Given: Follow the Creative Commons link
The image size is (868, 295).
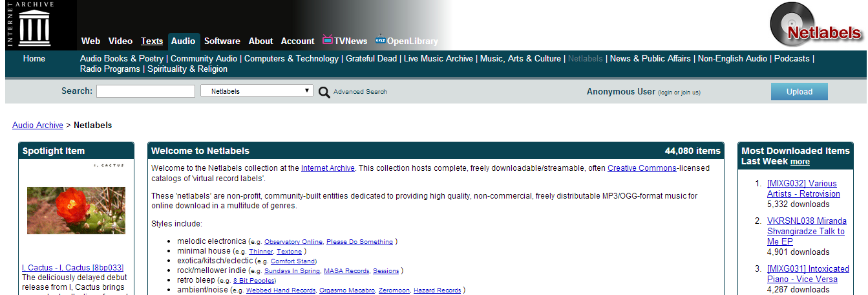Looking at the screenshot, I should (x=642, y=168).
